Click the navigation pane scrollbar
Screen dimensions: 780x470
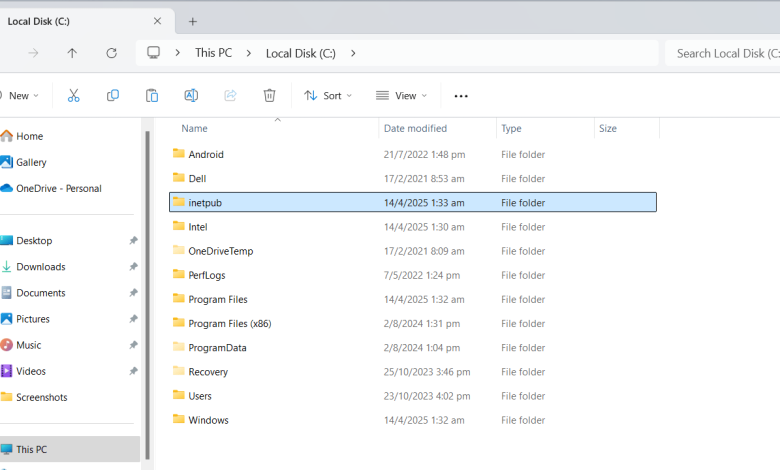click(147, 295)
